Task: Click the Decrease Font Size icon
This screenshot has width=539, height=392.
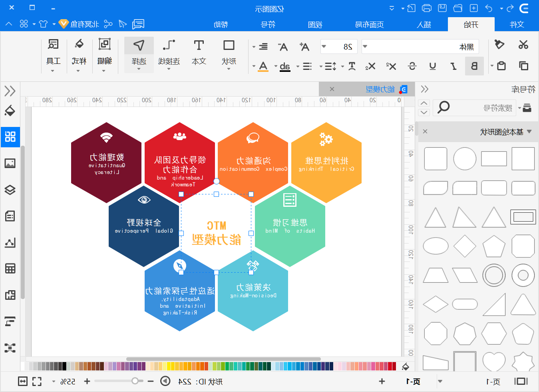Action: pyautogui.click(x=283, y=47)
